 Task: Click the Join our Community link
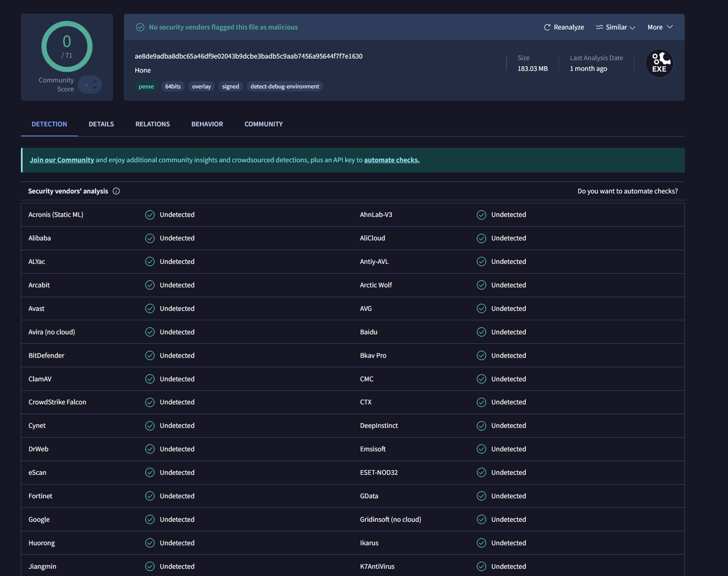(61, 160)
